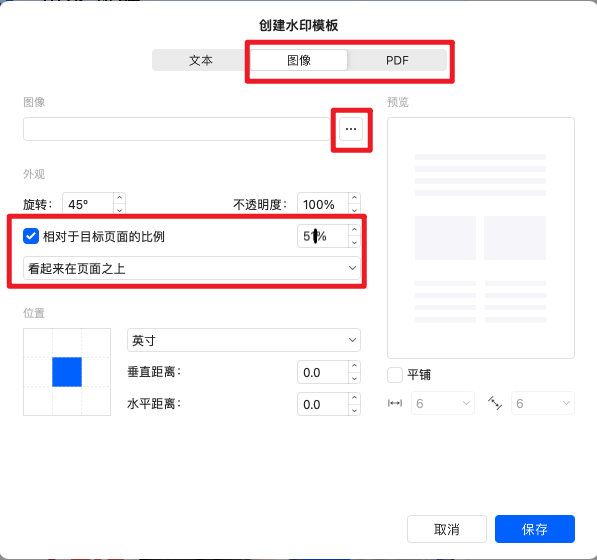Screen dimensions: 597x560
Task: Decrease 不透明度 with down arrow
Action: [354, 210]
